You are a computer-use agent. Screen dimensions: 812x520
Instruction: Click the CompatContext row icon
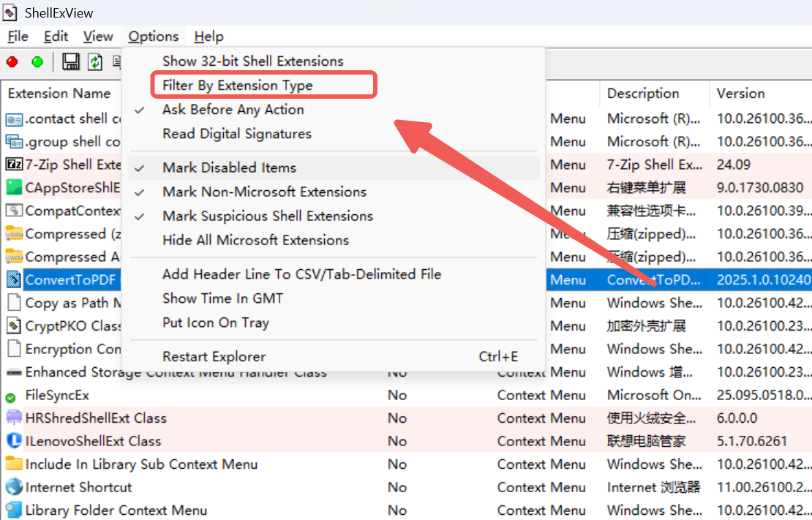click(14, 211)
